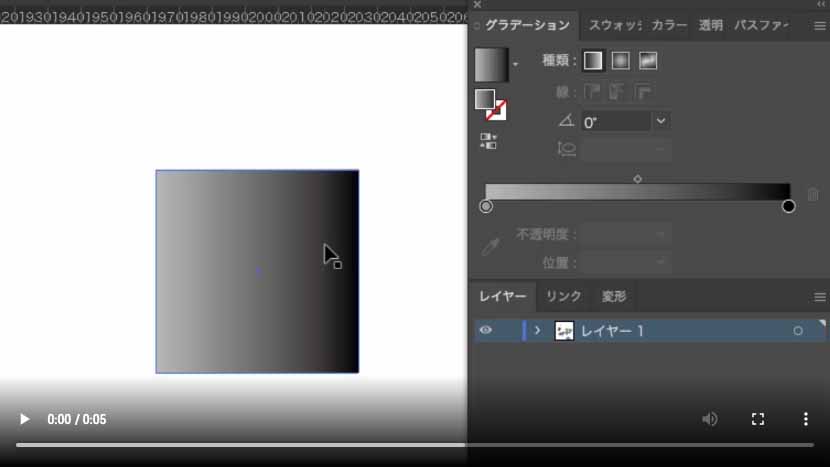Open video more options menu
Image resolution: width=830 pixels, height=467 pixels.
tap(806, 419)
